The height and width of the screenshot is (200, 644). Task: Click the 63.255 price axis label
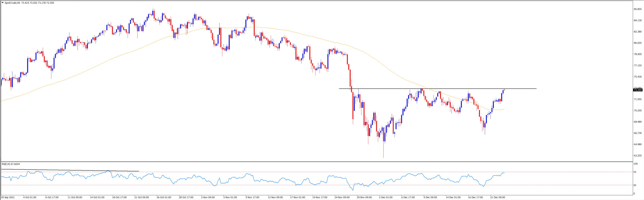637,156
